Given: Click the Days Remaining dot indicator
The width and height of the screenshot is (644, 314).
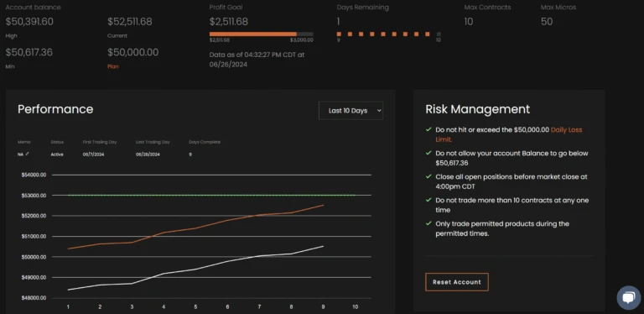Looking at the screenshot, I should point(388,34).
